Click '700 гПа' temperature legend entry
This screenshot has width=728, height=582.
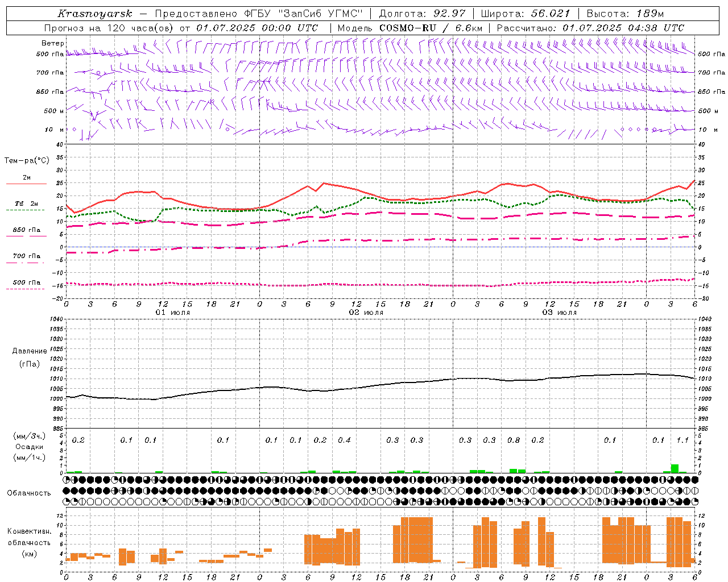click(27, 256)
